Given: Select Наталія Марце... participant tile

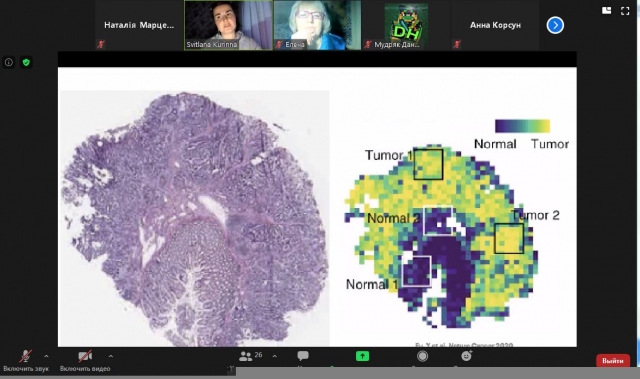Looking at the screenshot, I should coord(139,25).
